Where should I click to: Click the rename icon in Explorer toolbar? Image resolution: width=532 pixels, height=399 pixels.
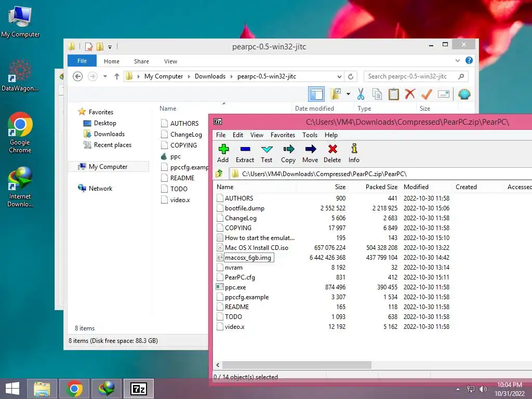point(444,94)
